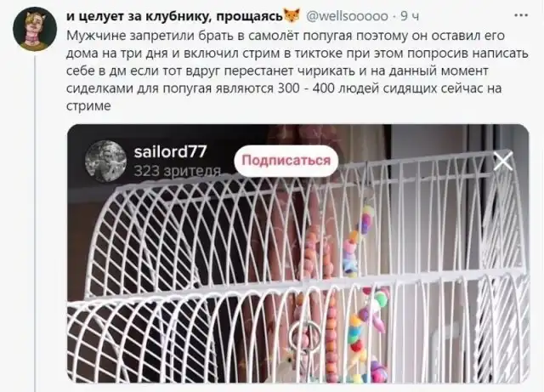Open the @wellsooooo handle link
The width and height of the screenshot is (544, 392).
click(347, 16)
